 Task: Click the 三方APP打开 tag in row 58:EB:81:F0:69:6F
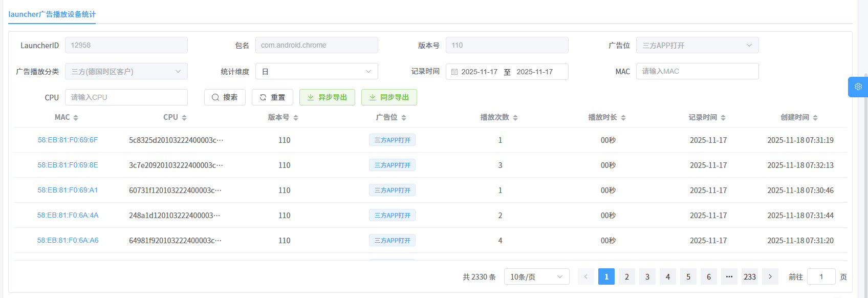click(x=392, y=140)
